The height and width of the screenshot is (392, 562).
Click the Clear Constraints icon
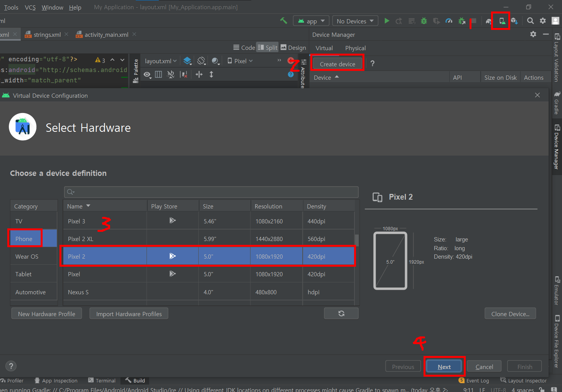tap(184, 74)
